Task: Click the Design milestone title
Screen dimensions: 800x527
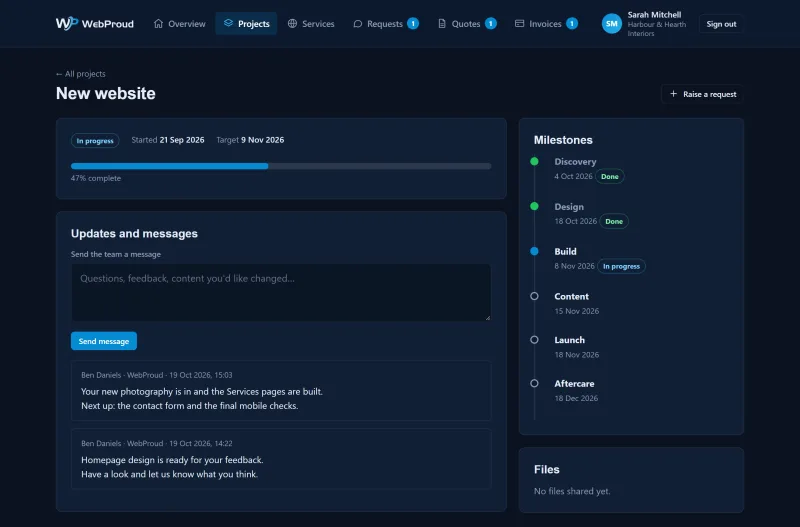Action: 569,207
